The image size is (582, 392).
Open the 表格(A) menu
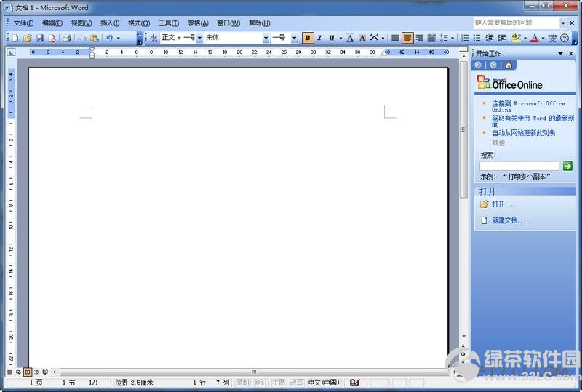click(198, 23)
